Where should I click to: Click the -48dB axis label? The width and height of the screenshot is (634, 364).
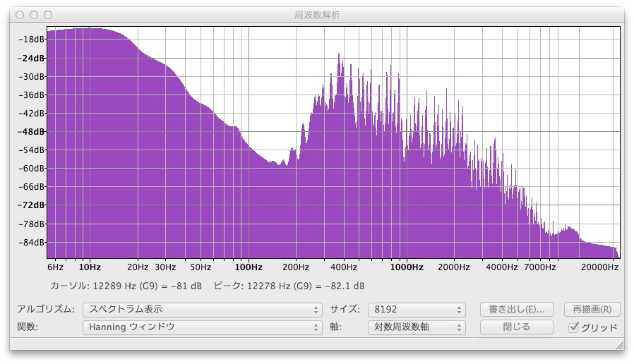tap(31, 132)
